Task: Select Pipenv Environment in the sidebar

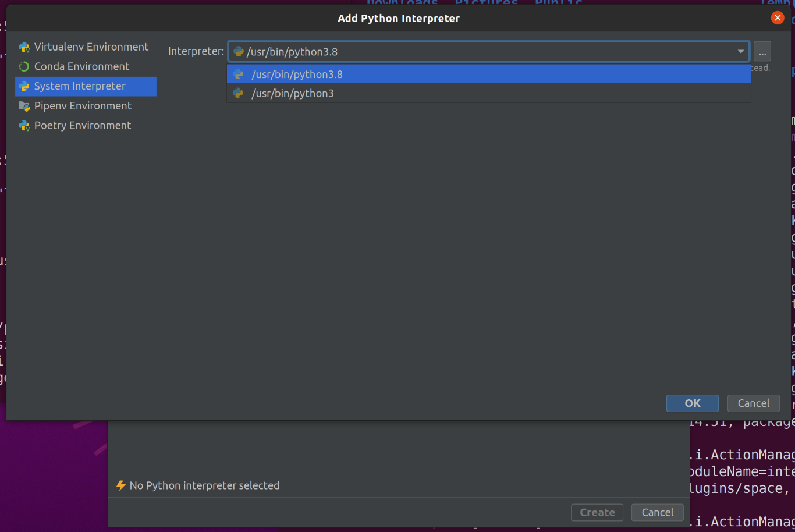Action: pyautogui.click(x=86, y=106)
